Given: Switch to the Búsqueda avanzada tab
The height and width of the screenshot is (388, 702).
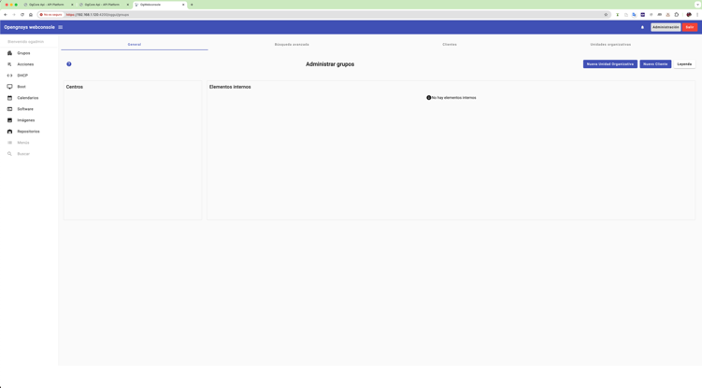Looking at the screenshot, I should click(x=292, y=45).
